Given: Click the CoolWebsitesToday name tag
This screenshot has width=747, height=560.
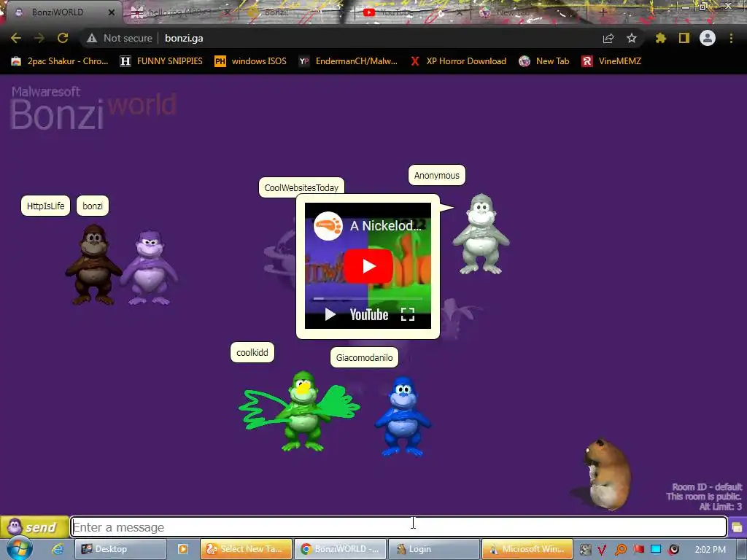Looking at the screenshot, I should coord(301,187).
